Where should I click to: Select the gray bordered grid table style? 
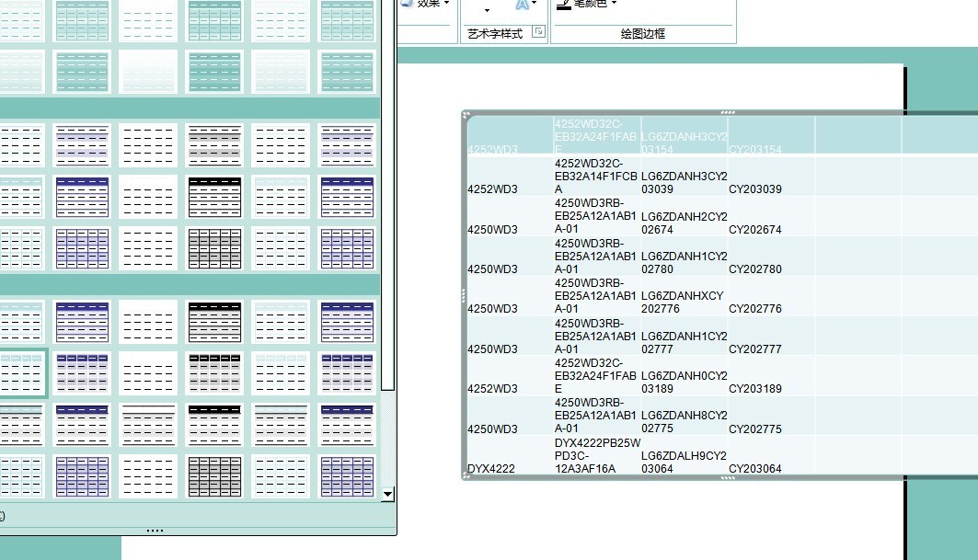click(x=215, y=475)
